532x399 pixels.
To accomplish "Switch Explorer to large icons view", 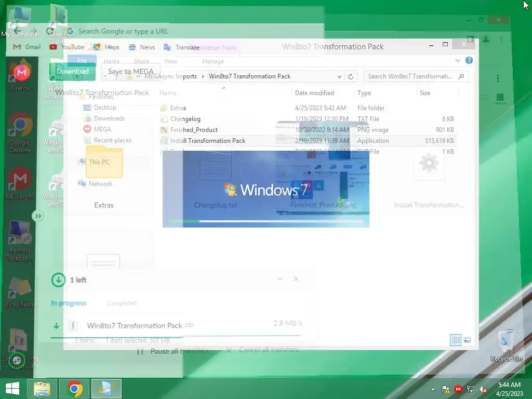I will (x=467, y=340).
